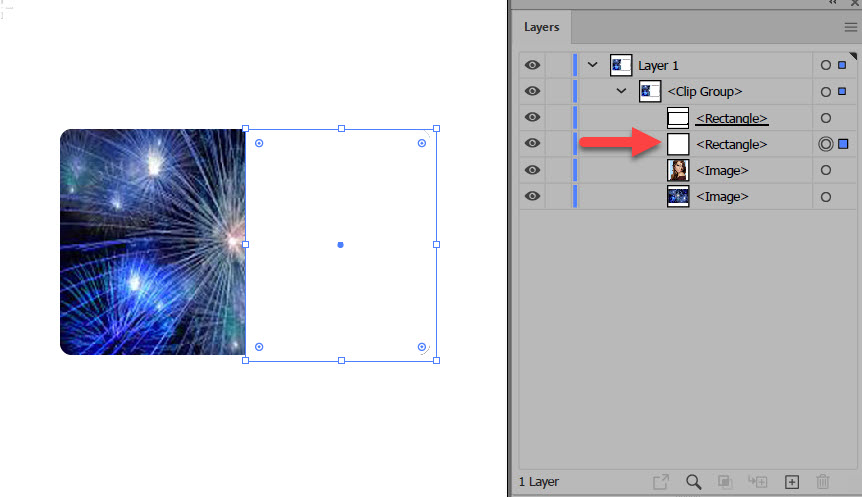Click target circle on portrait Image row
The height and width of the screenshot is (497, 862).
[x=826, y=170]
